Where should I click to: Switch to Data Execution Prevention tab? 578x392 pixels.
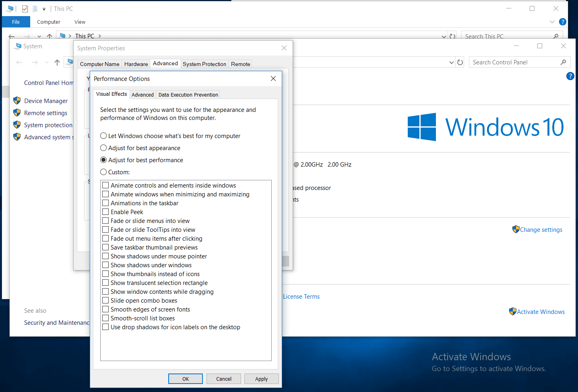pos(188,95)
